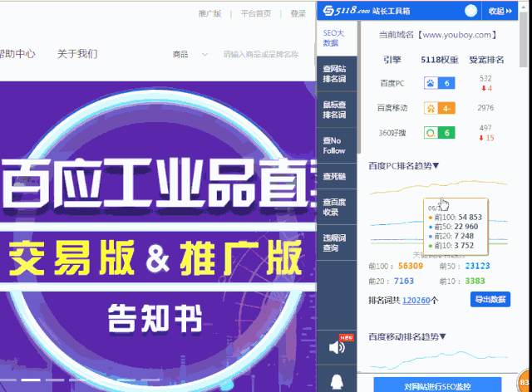
Task: Collapse the toolbox with 收起 button
Action: pos(500,11)
